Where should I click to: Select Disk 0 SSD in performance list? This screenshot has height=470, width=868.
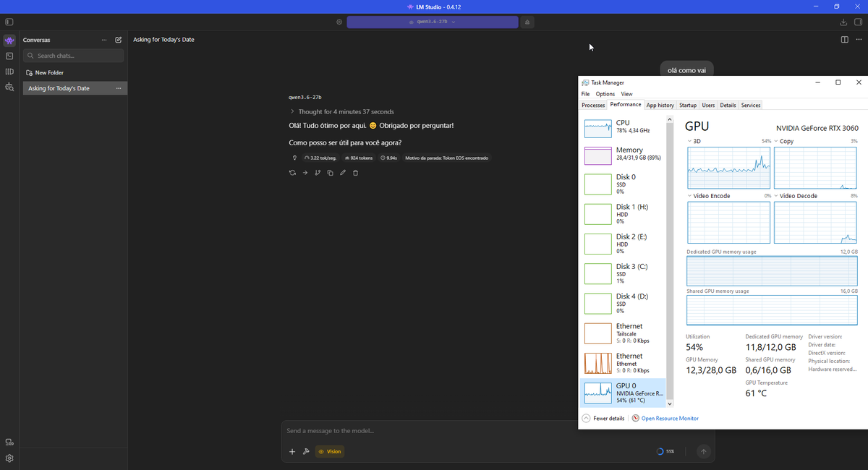point(623,184)
